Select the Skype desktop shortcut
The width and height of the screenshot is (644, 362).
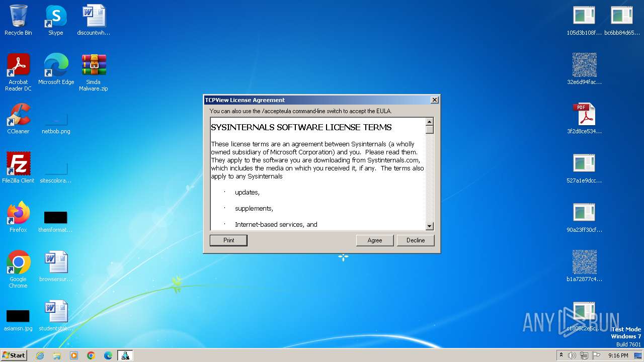tap(56, 20)
